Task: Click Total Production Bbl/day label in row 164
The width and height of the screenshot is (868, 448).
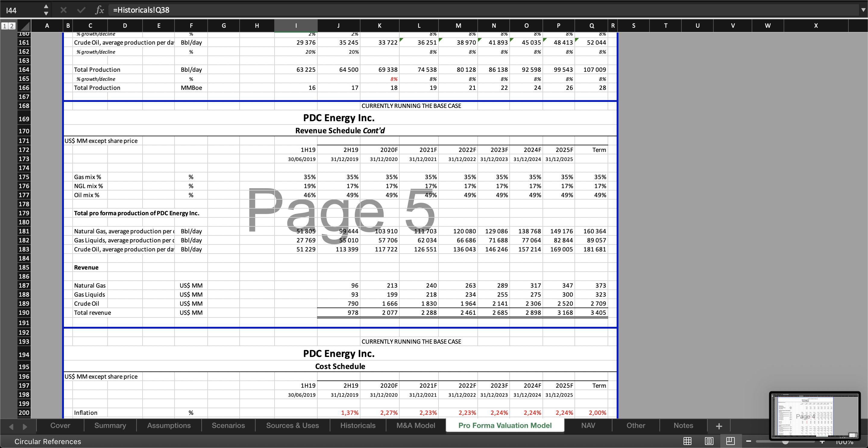Action: (x=97, y=69)
